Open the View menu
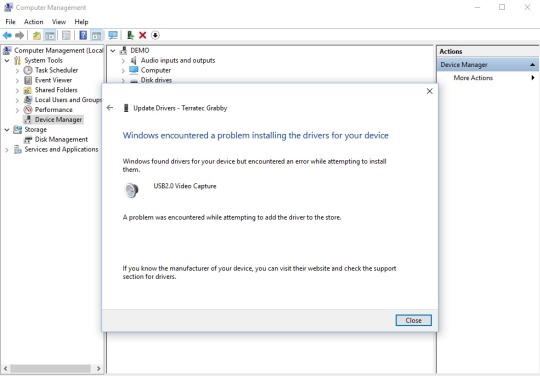 click(59, 22)
